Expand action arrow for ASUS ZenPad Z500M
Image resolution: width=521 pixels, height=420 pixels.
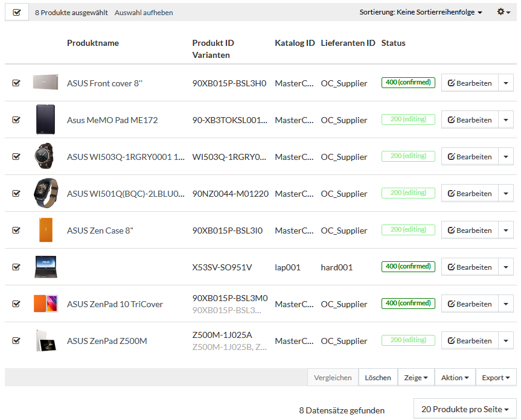click(506, 341)
